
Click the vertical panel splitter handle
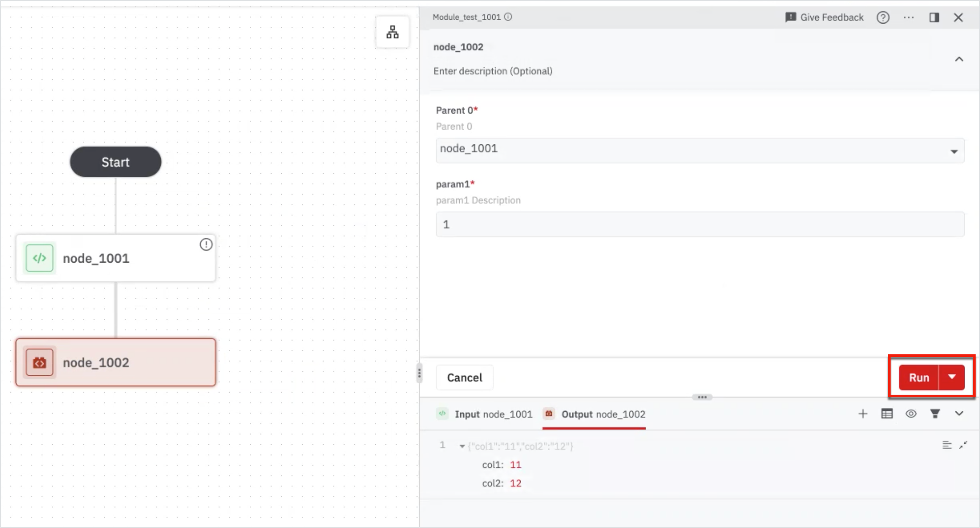pos(419,374)
